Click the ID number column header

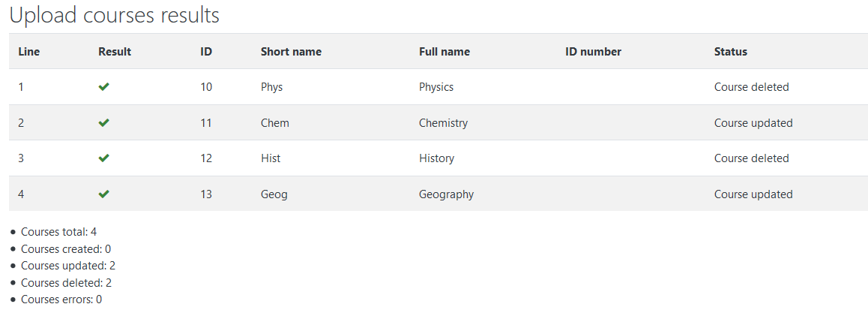click(x=594, y=52)
